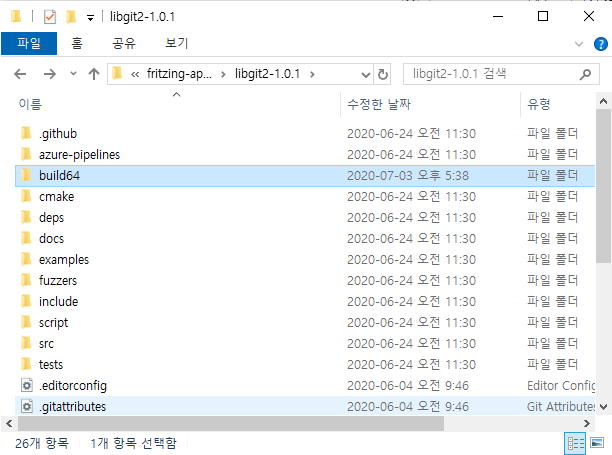
Task: Switch to large icons view layout
Action: click(597, 443)
